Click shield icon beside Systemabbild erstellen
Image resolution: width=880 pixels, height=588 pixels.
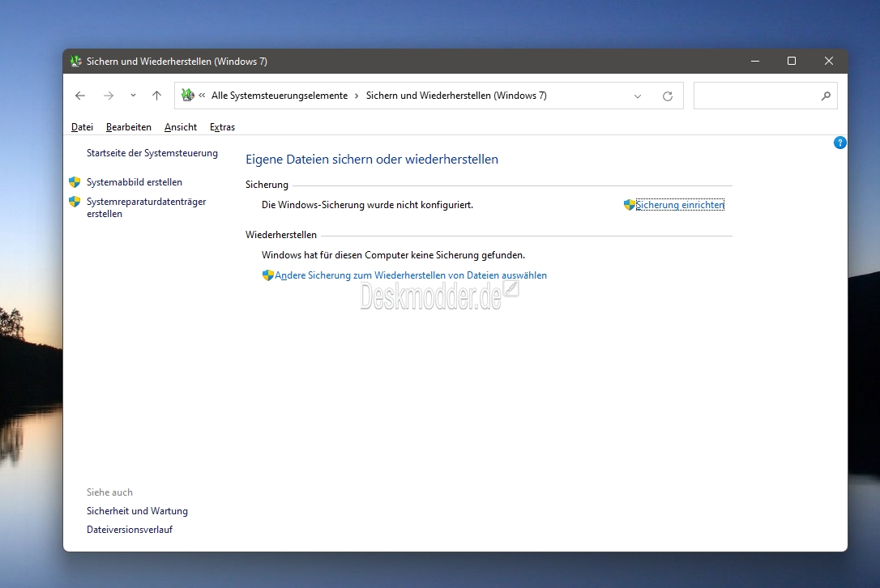[x=75, y=182]
